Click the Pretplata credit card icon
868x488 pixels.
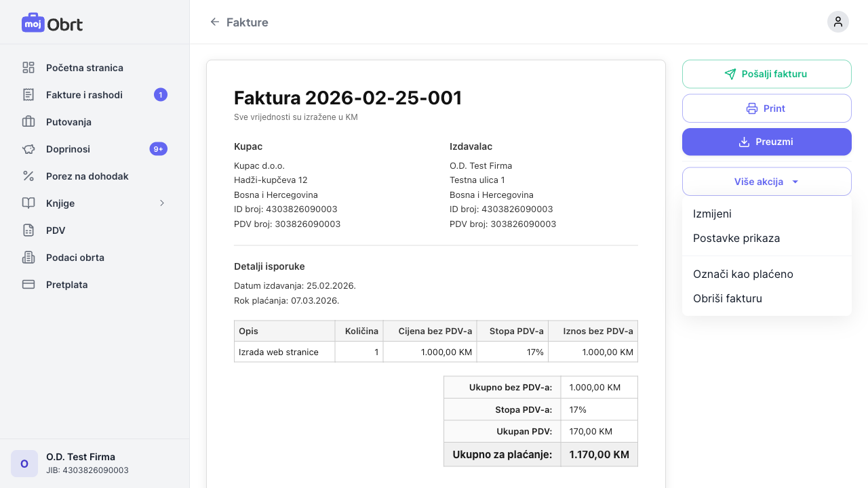[x=28, y=285]
